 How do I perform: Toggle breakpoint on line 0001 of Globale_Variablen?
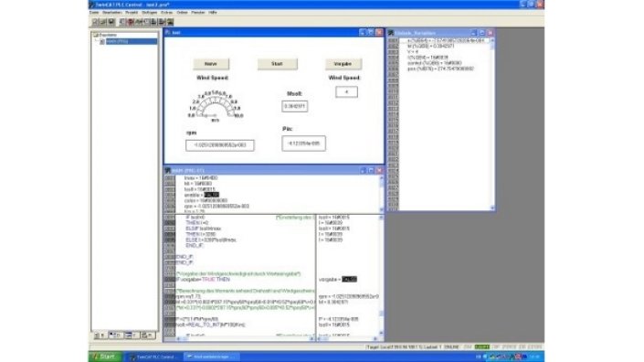[393, 40]
